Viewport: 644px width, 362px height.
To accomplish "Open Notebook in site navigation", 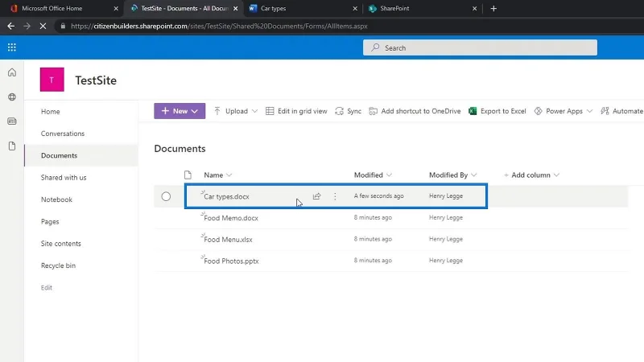I will [x=56, y=200].
